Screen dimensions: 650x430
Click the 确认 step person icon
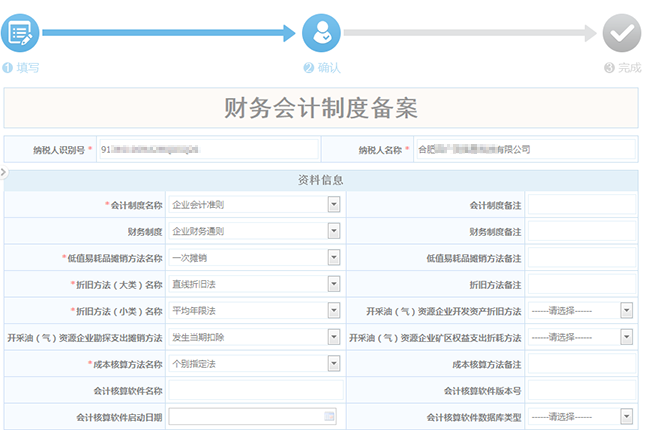322,33
